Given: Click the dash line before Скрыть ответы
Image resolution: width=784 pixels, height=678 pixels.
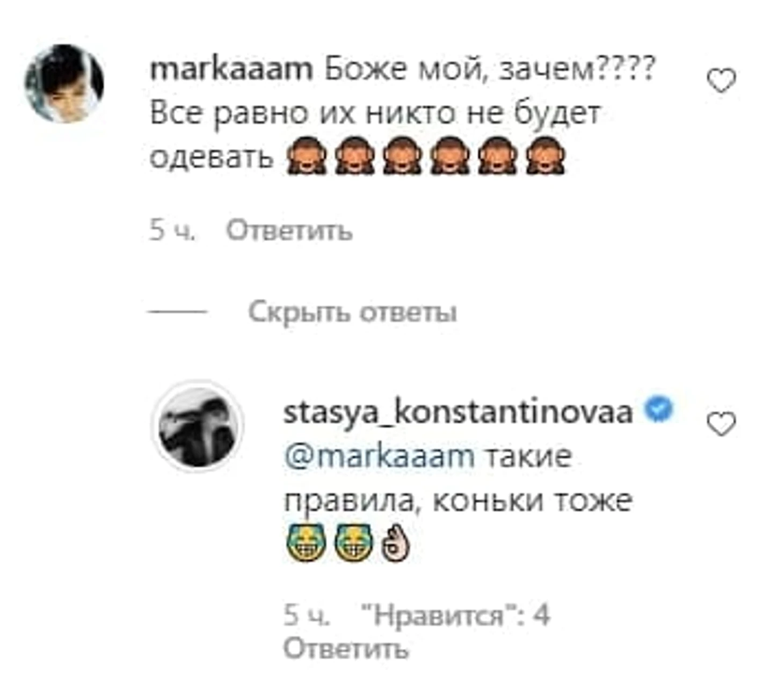Looking at the screenshot, I should pos(178,311).
